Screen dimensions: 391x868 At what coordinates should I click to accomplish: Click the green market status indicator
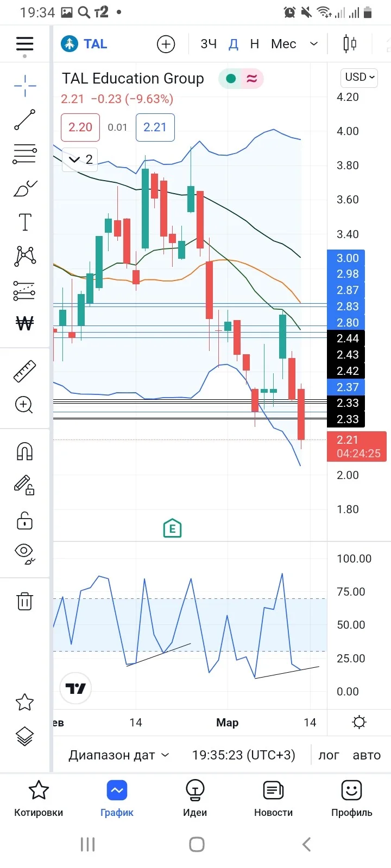pyautogui.click(x=231, y=79)
